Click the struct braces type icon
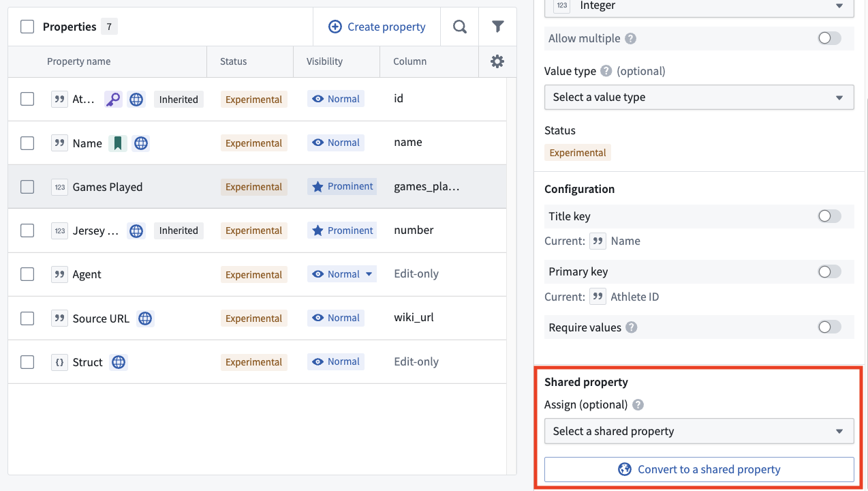This screenshot has width=868, height=491. click(x=60, y=362)
